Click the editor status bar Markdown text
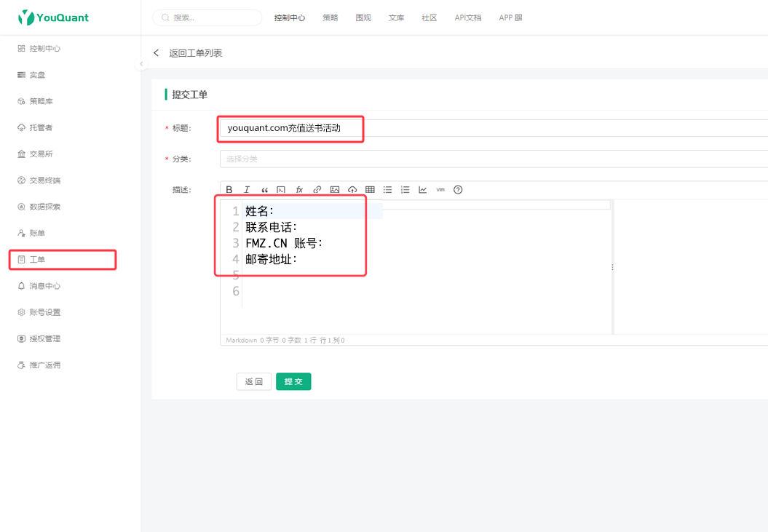The width and height of the screenshot is (768, 532). [x=242, y=340]
